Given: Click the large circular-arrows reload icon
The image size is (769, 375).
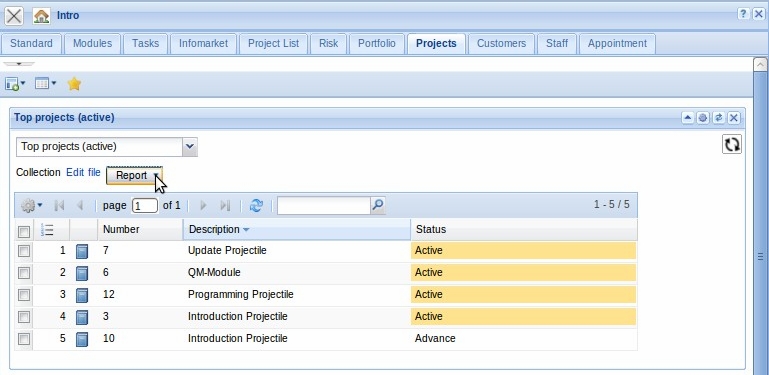Looking at the screenshot, I should pyautogui.click(x=731, y=145).
